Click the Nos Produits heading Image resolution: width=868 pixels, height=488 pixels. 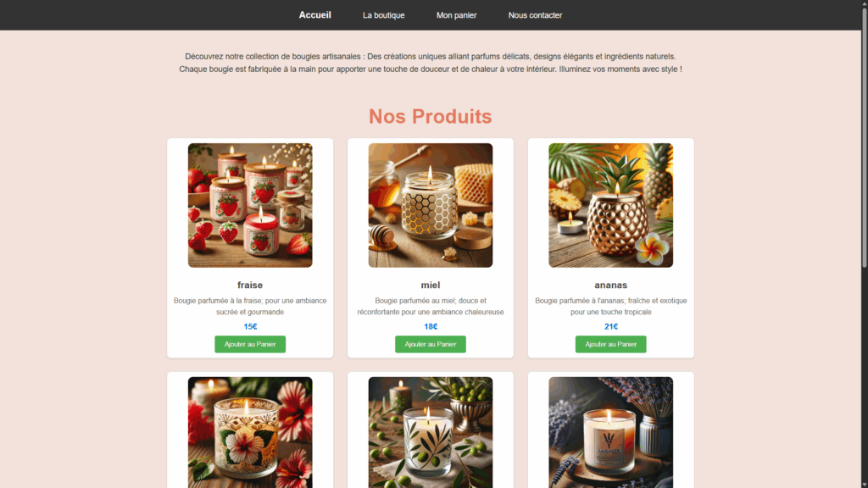pos(430,116)
